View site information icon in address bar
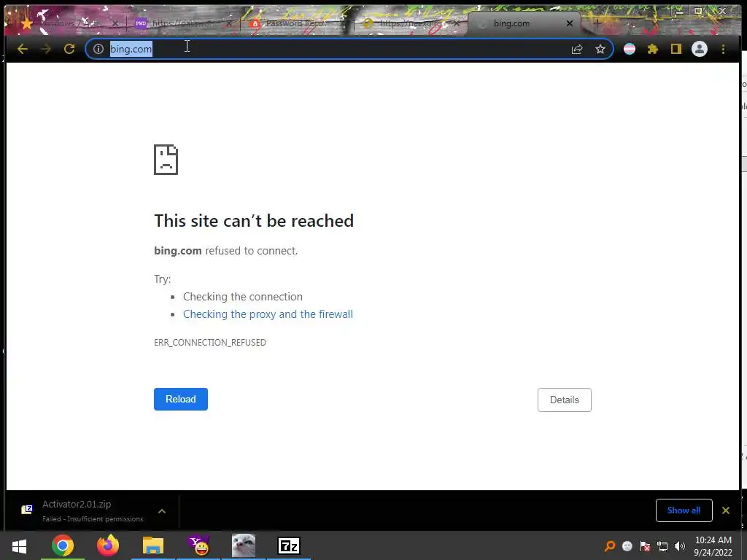 point(98,49)
